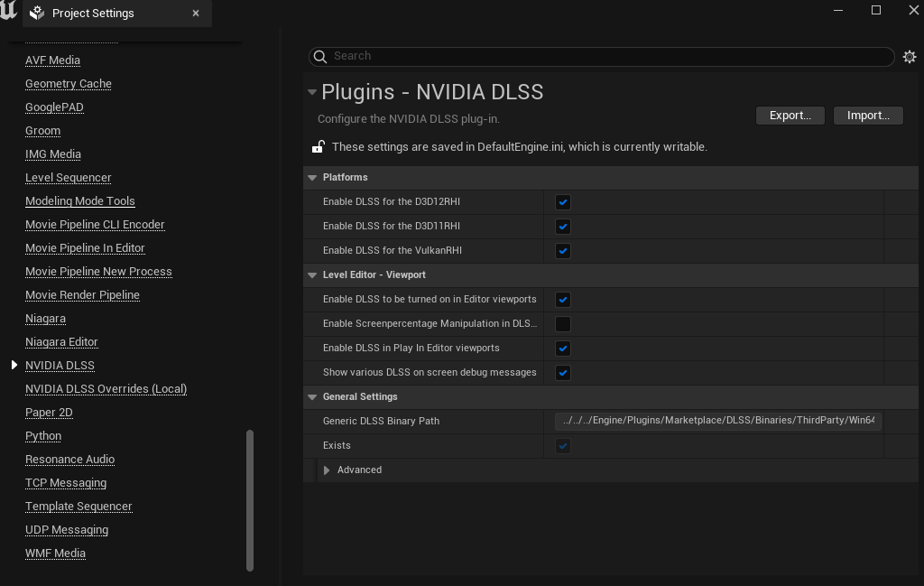The image size is (924, 586).
Task: Open WMF Media settings
Action: (x=55, y=553)
